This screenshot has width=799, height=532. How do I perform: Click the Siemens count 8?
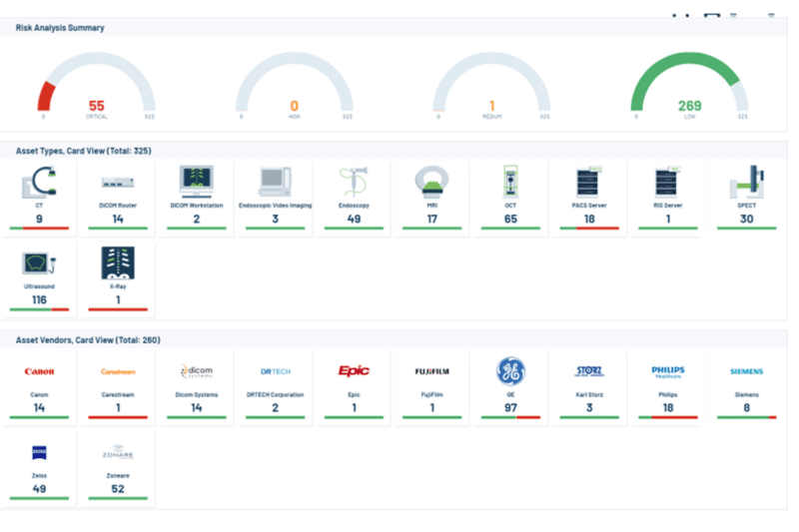[746, 408]
